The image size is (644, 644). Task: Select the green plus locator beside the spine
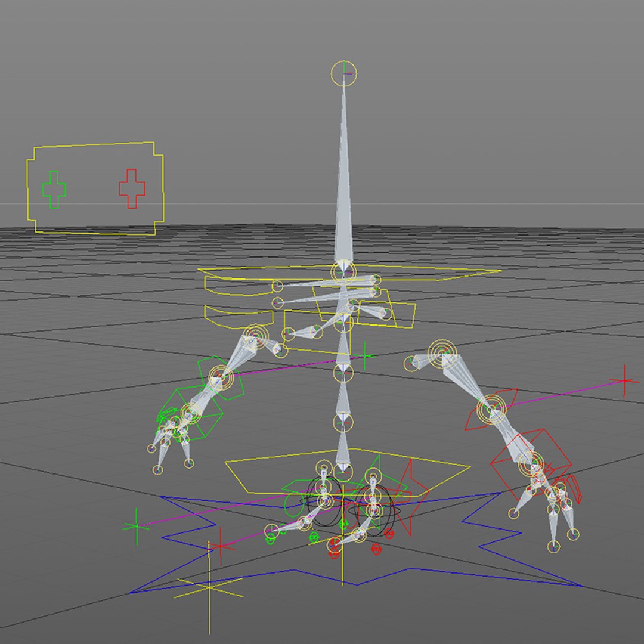pos(365,355)
